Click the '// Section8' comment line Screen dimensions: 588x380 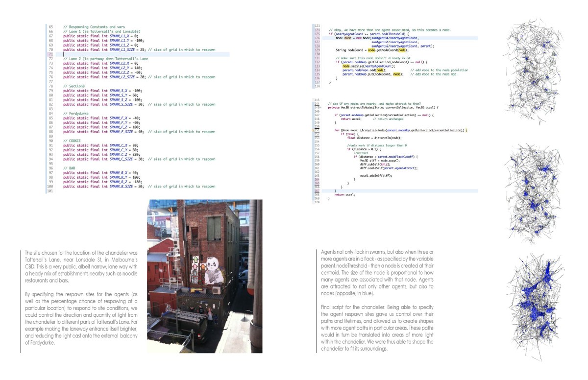coord(74,86)
